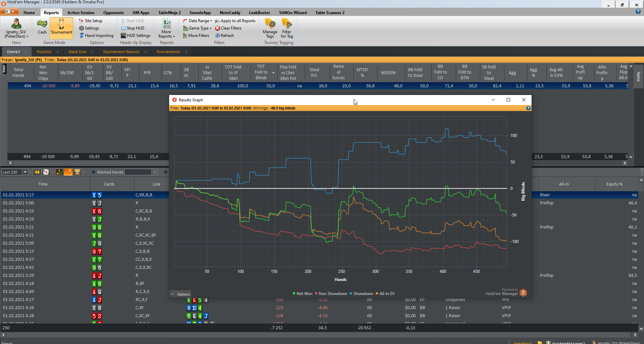Sort hands by the Time column header

(43, 184)
